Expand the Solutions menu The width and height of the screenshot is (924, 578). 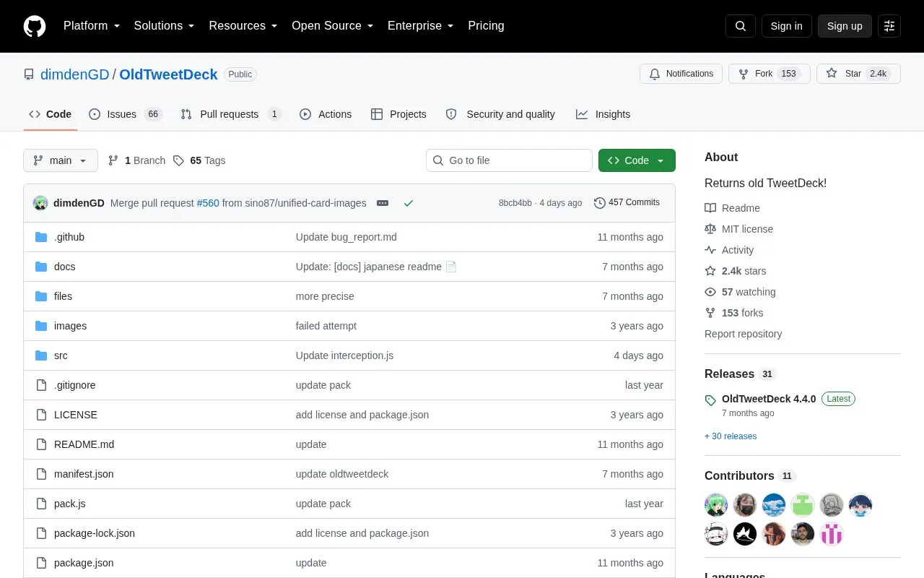tap(165, 26)
